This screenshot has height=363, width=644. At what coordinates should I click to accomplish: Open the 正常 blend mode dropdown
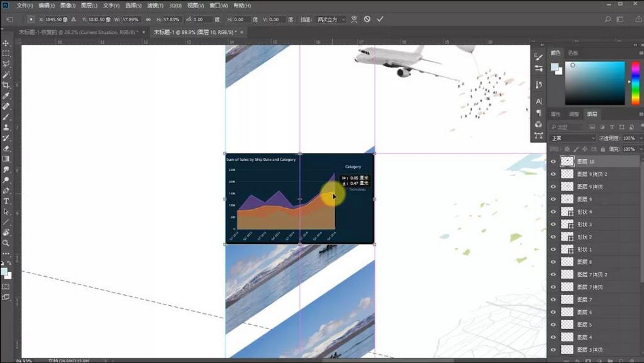pos(572,138)
